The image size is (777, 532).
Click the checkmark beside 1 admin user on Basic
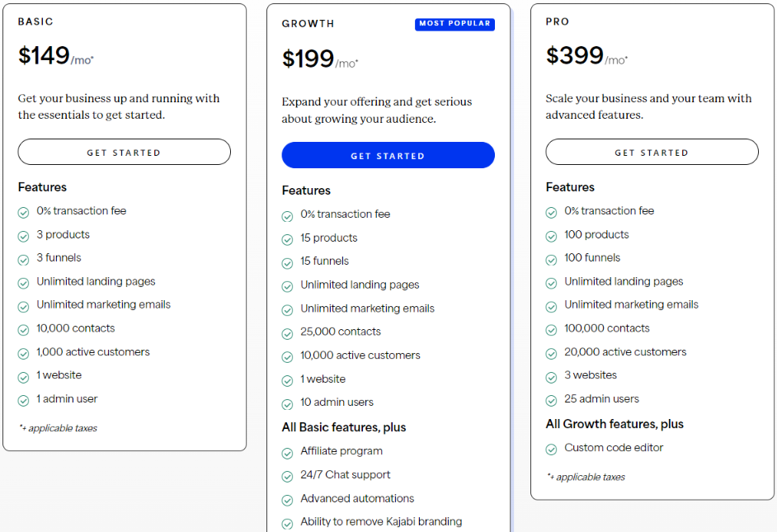tap(23, 399)
